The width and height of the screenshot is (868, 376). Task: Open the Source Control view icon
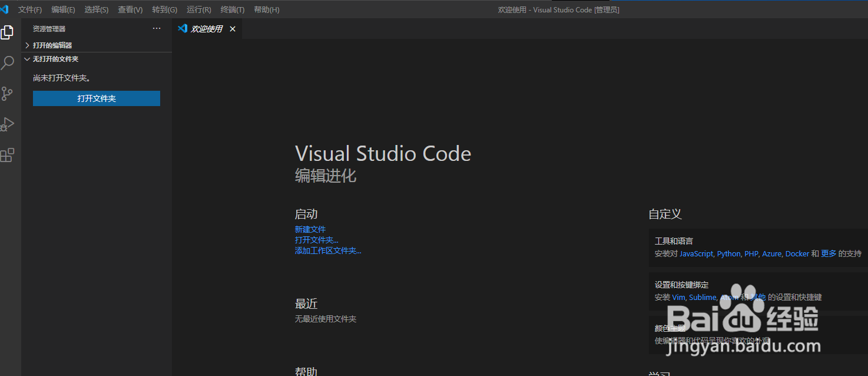[7, 94]
